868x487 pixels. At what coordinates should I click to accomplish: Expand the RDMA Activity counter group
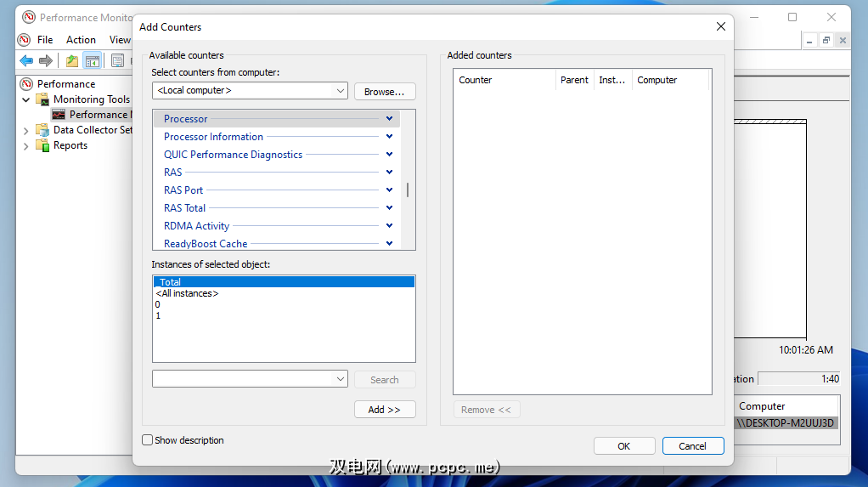click(389, 225)
